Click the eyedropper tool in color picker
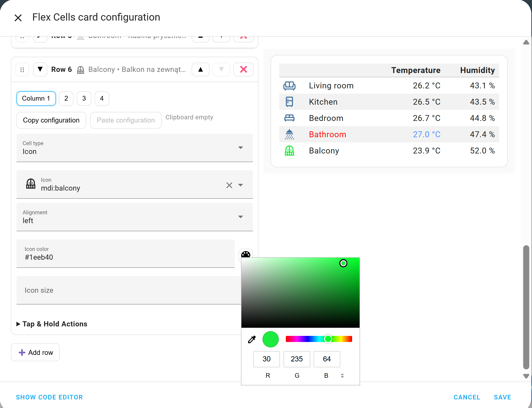 (252, 339)
